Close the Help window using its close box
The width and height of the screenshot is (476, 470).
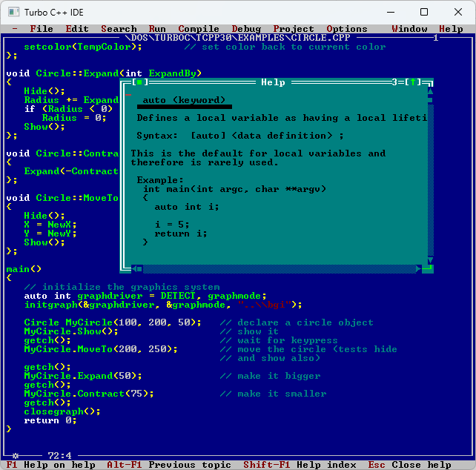pos(136,82)
